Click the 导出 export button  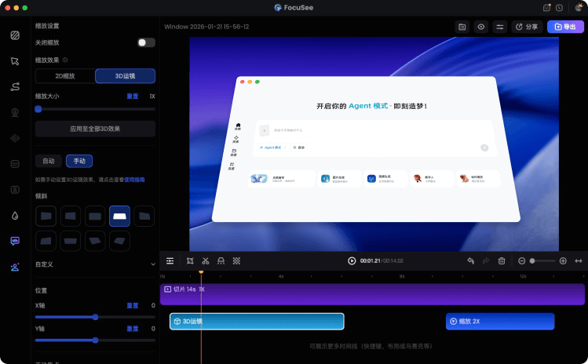click(x=565, y=27)
